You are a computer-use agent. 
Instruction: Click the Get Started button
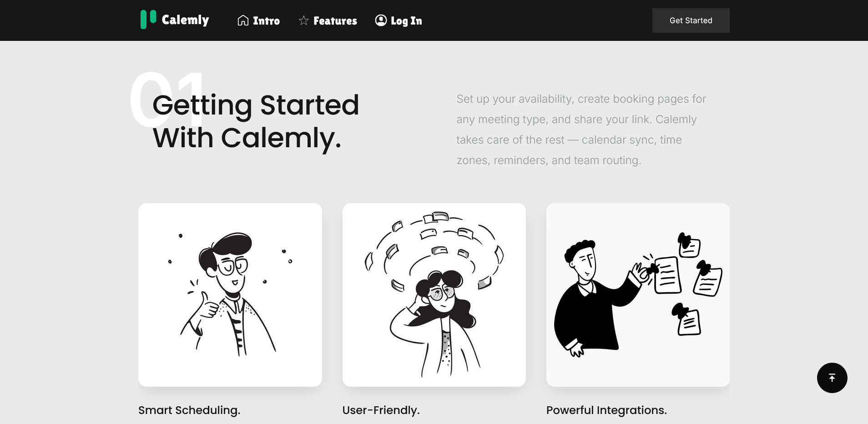[691, 20]
